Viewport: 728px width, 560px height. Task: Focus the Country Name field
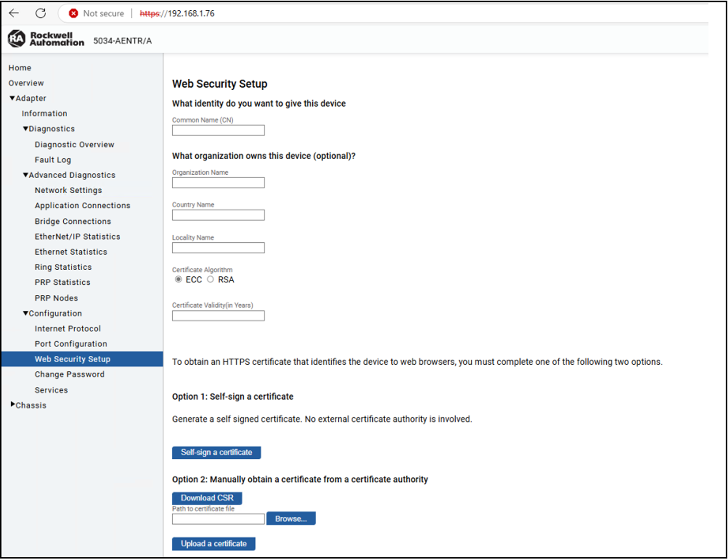click(x=218, y=215)
